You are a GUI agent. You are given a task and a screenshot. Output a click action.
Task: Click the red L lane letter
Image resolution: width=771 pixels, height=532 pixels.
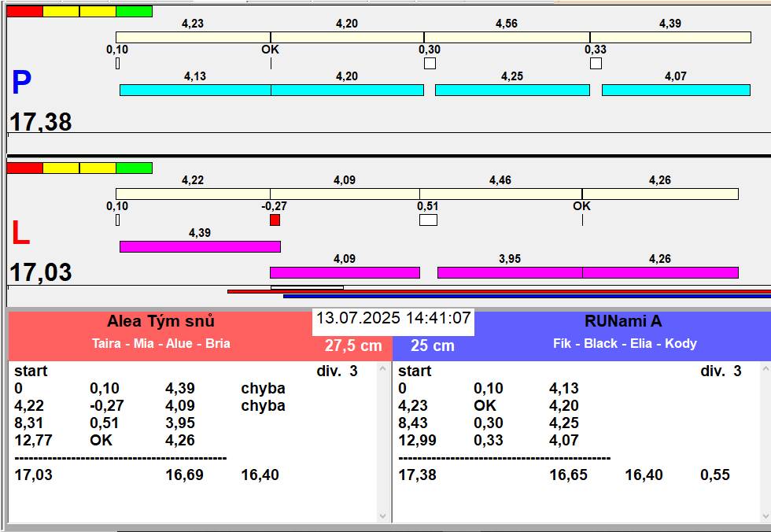pos(20,233)
